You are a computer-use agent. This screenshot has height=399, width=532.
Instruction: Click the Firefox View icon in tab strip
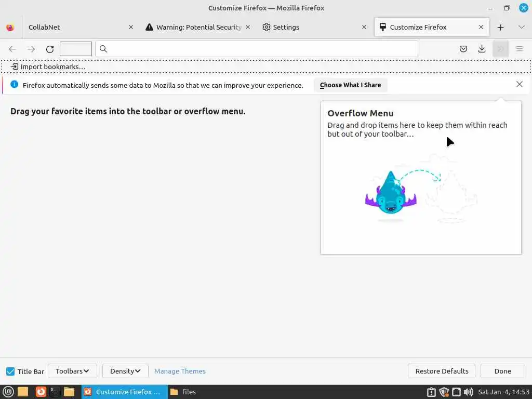[10, 27]
